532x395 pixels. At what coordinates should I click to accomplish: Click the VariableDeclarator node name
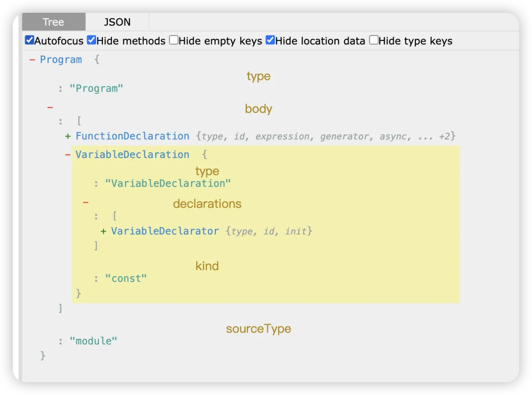click(165, 231)
